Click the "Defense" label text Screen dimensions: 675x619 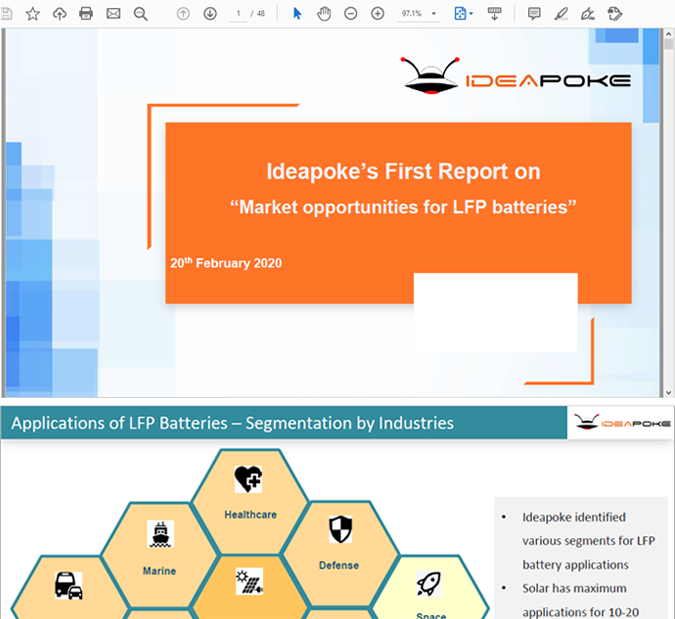pos(339,565)
